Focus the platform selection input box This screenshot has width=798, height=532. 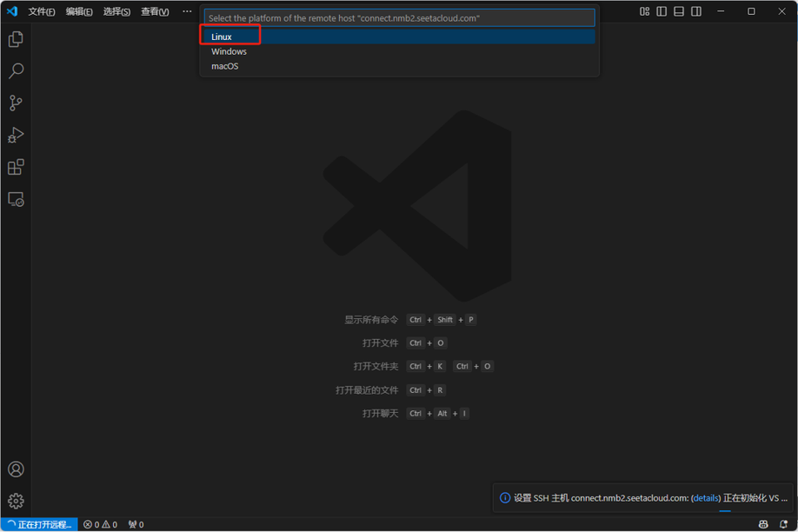(399, 17)
